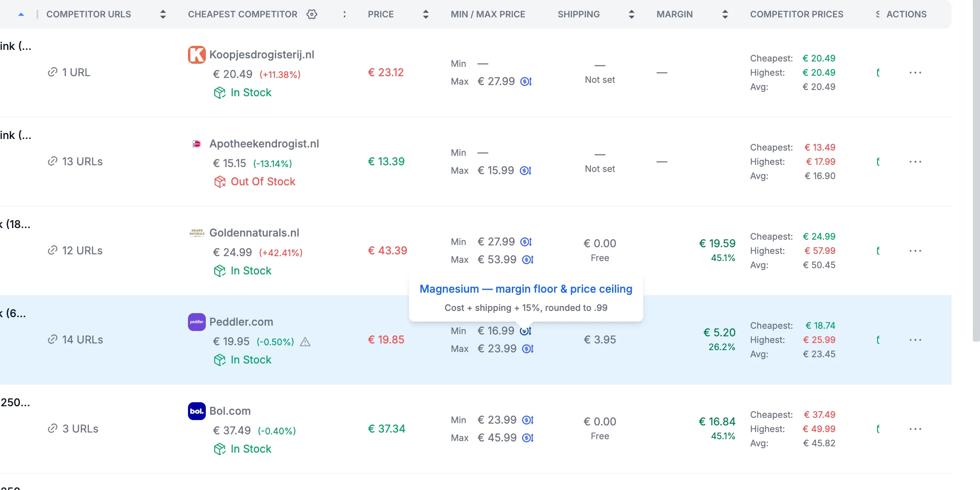Open the 1 URL competitor link
The height and width of the screenshot is (490, 980).
[x=69, y=73]
